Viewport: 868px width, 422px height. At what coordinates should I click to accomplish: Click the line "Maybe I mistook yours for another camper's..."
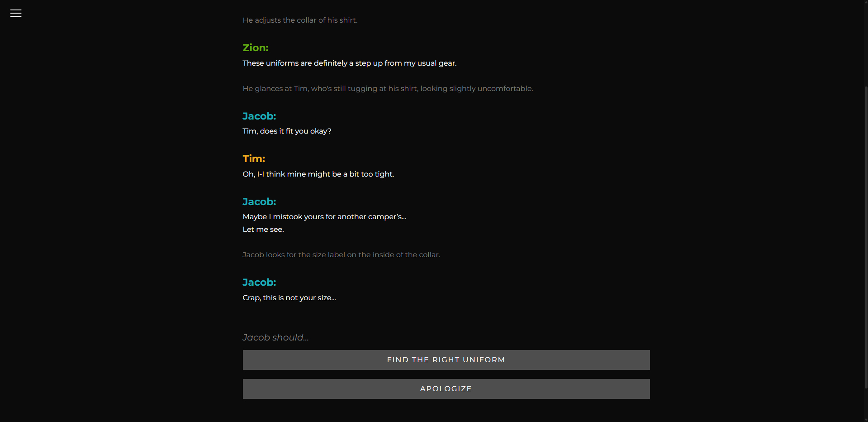tap(324, 217)
